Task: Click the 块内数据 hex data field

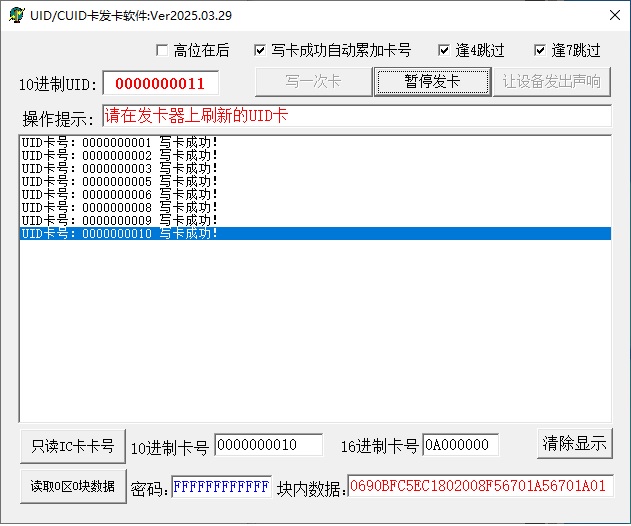Action: coord(479,487)
